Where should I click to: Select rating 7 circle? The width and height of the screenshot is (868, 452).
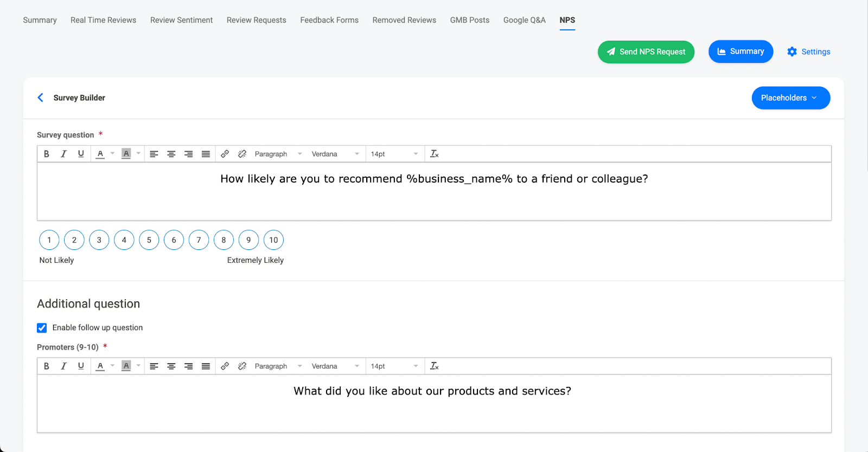(x=199, y=240)
